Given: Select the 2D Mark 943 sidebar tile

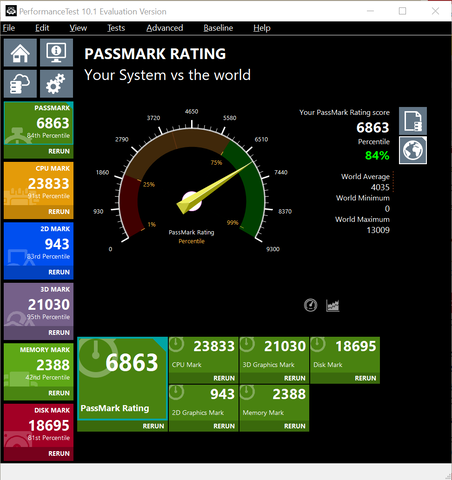Looking at the screenshot, I should (39, 244).
